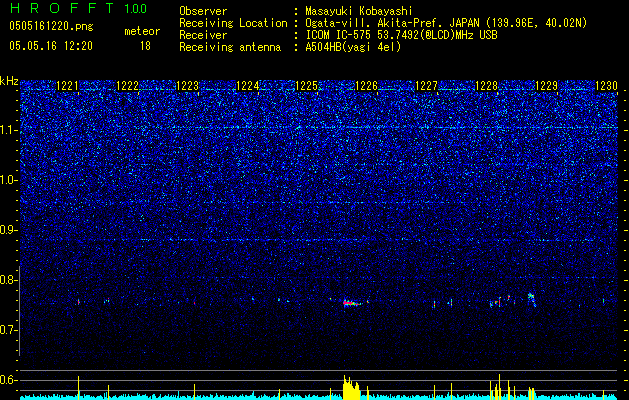This screenshot has height=400, width=629.
Task: Click the name Masayuki Kobayashi
Action: coord(359,12)
